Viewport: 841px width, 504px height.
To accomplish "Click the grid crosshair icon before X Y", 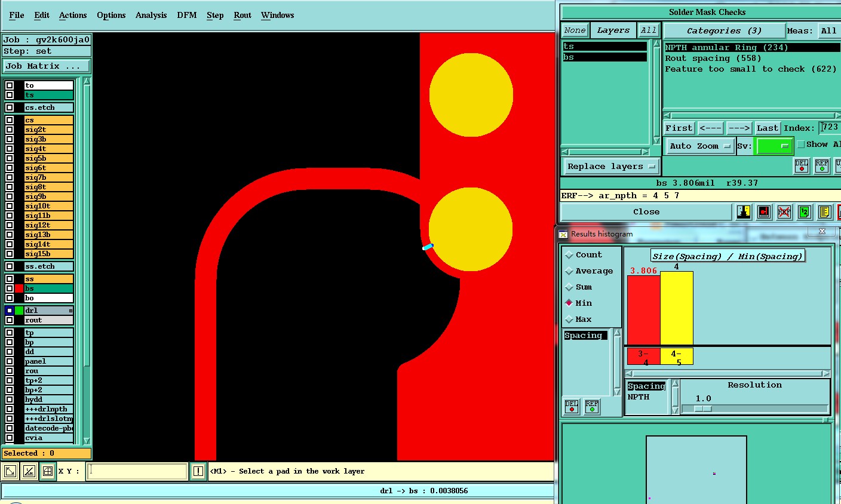I will pyautogui.click(x=48, y=471).
